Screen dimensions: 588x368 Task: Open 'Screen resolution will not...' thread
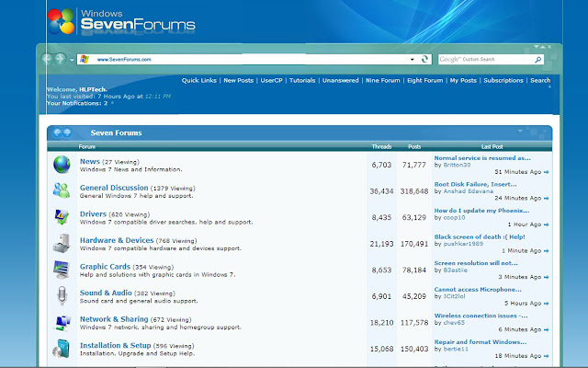click(x=476, y=263)
